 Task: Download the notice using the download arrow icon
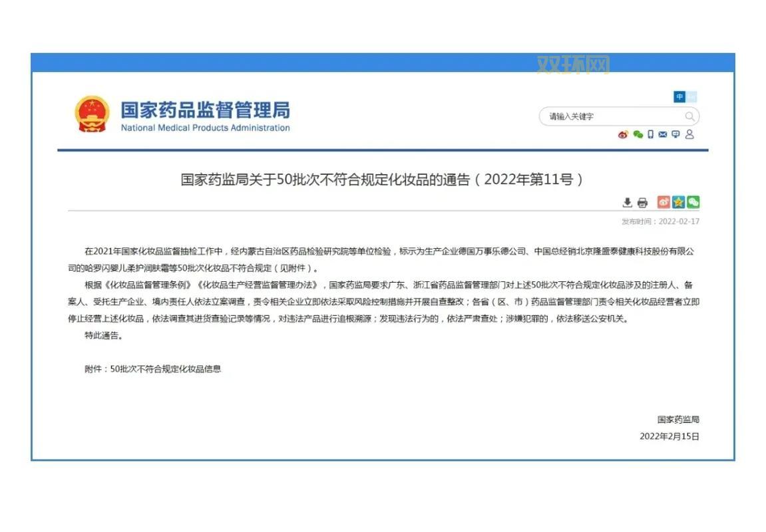[x=628, y=201]
